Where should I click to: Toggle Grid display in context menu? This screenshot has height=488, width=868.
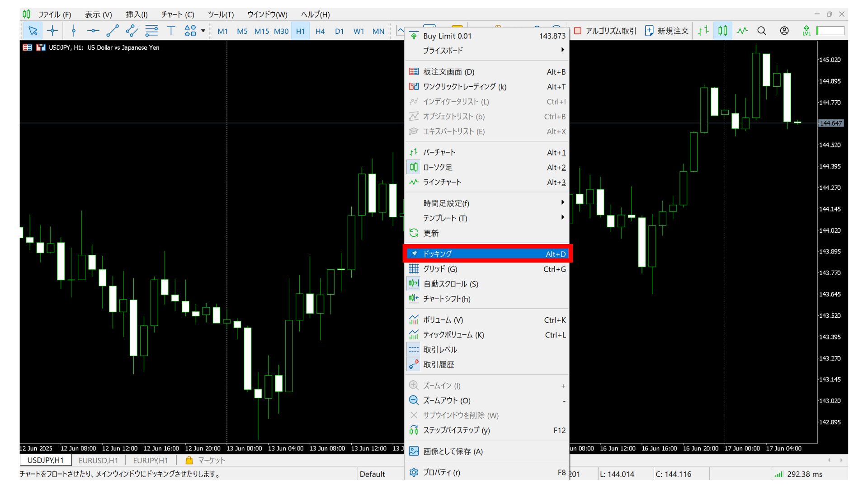486,269
